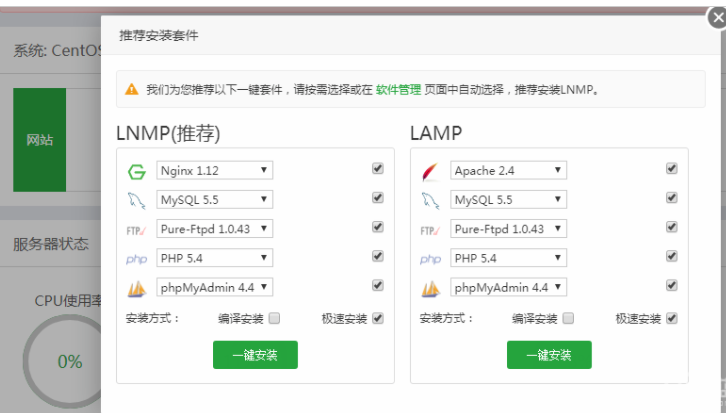Click 一键安装 button for LNMP
This screenshot has width=726, height=413.
tap(255, 355)
